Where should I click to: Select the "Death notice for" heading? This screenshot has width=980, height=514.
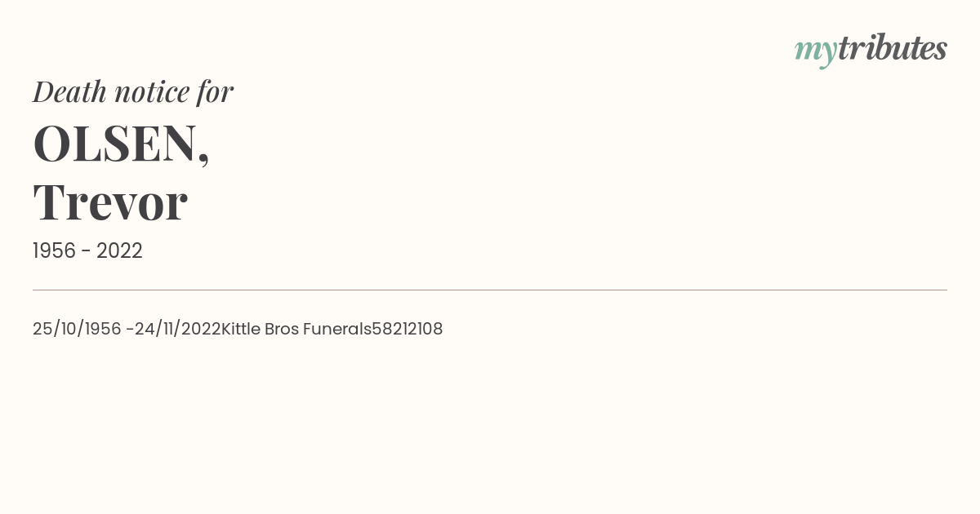[133, 91]
